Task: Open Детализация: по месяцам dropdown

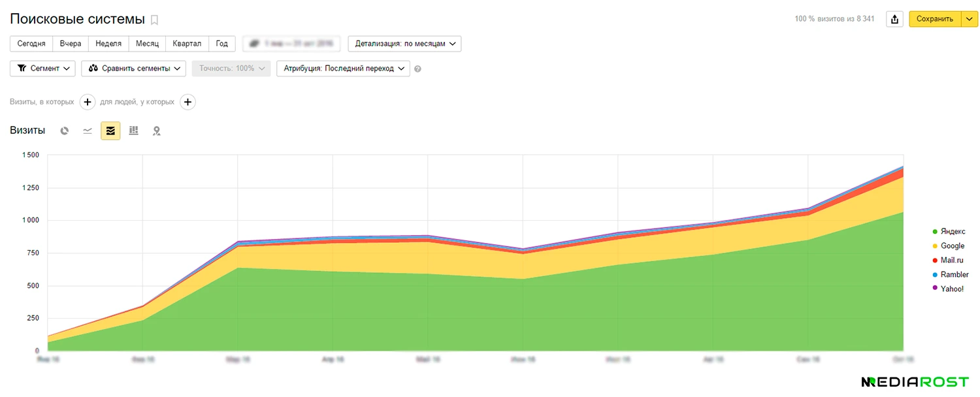Action: point(404,44)
